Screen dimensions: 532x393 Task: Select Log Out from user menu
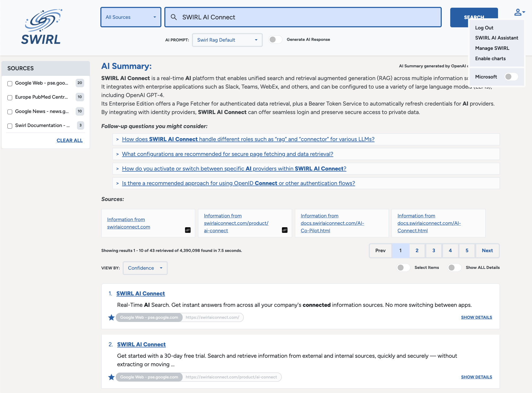[484, 27]
